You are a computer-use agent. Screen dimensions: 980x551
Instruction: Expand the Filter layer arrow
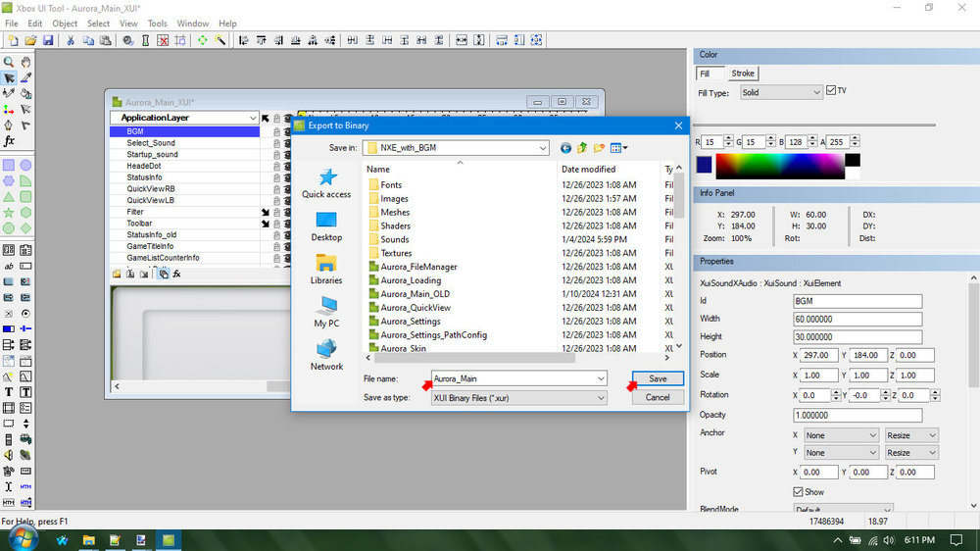(265, 213)
